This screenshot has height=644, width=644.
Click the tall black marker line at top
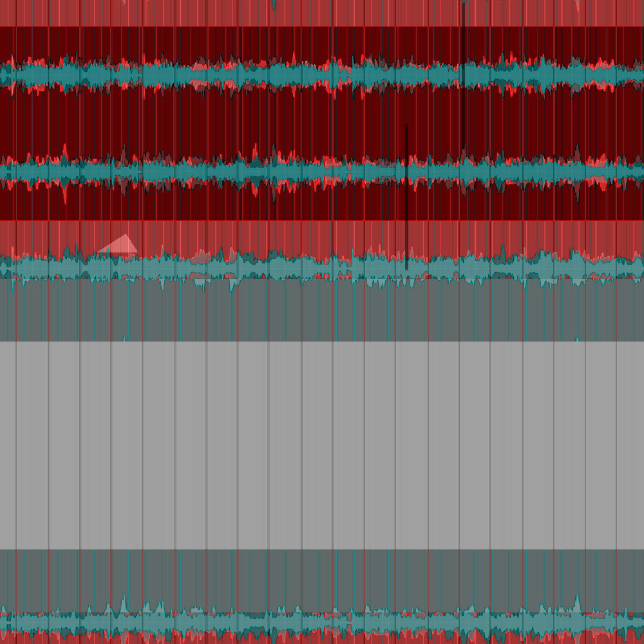(464, 43)
